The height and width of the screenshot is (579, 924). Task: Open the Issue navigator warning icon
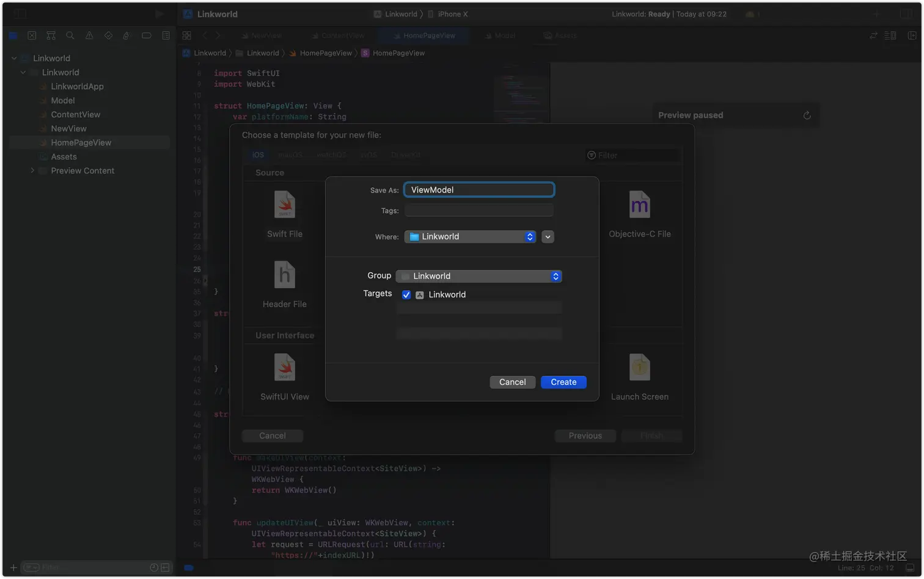pyautogui.click(x=89, y=35)
